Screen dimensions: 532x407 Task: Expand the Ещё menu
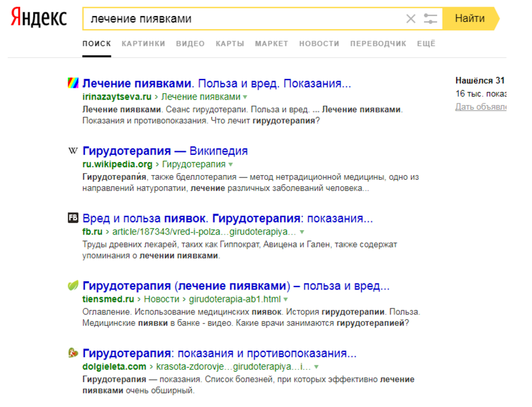[426, 44]
